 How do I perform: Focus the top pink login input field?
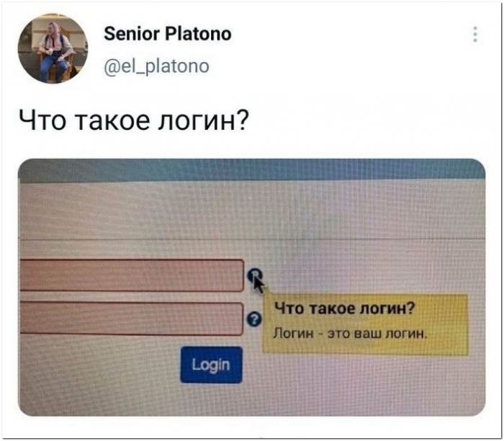(132, 275)
